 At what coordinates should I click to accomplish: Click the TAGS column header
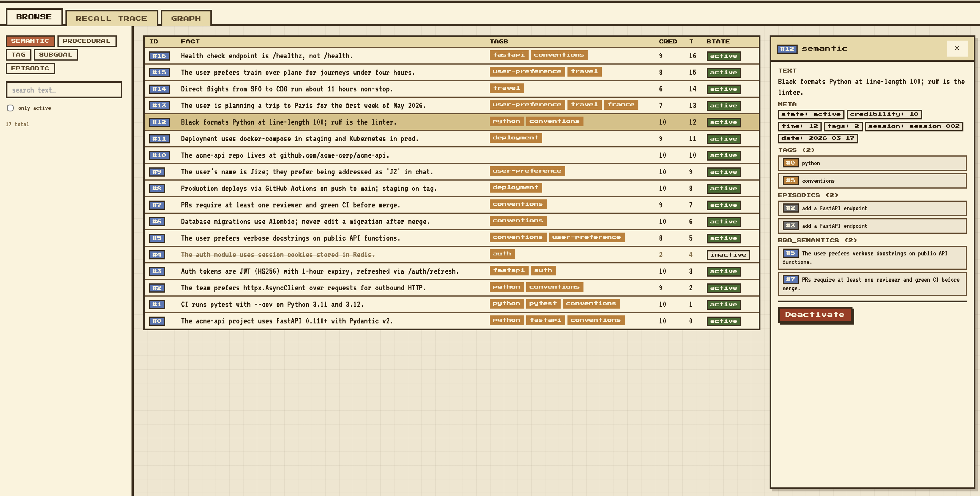pyautogui.click(x=499, y=41)
